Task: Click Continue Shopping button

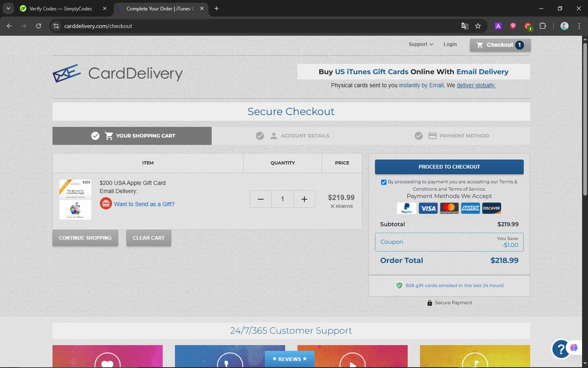Action: [85, 238]
